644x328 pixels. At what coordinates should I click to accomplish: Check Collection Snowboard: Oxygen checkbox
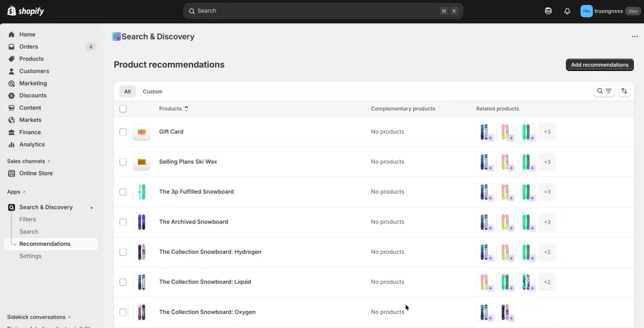click(x=123, y=312)
